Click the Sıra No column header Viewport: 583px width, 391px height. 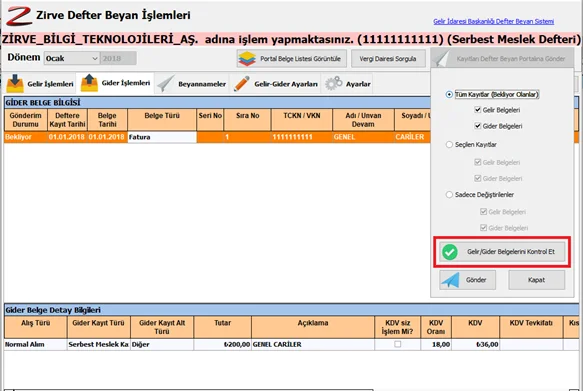(247, 120)
